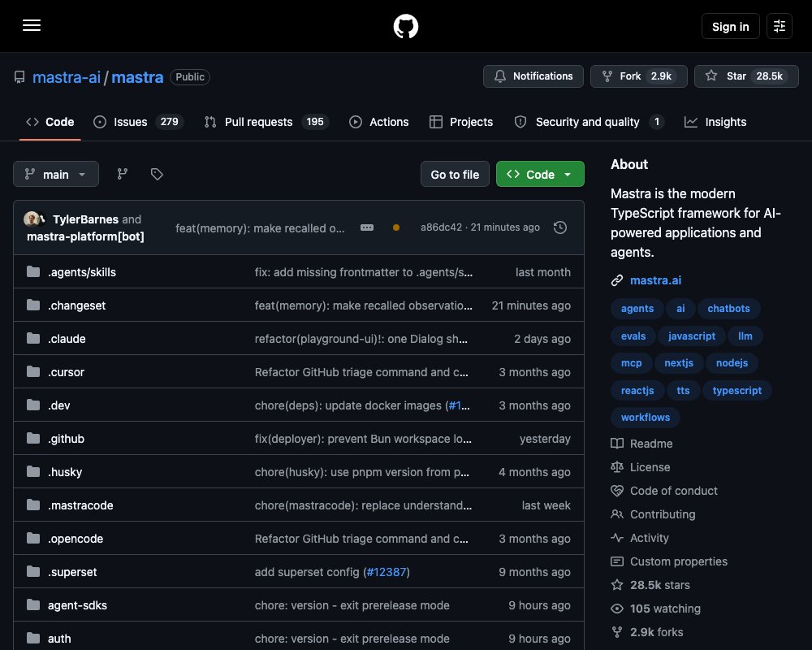Select the javascript topic tag
Image resolution: width=812 pixels, height=650 pixels.
pyautogui.click(x=691, y=336)
